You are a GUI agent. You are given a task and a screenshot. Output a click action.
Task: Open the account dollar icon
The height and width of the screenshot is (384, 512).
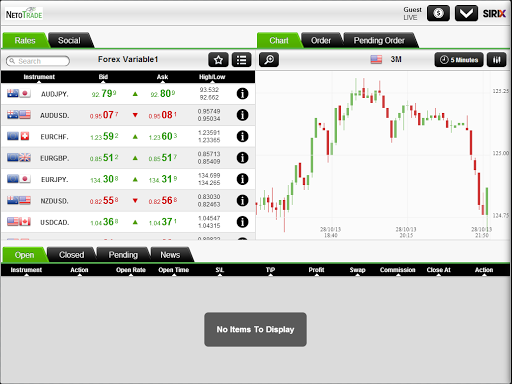point(438,13)
